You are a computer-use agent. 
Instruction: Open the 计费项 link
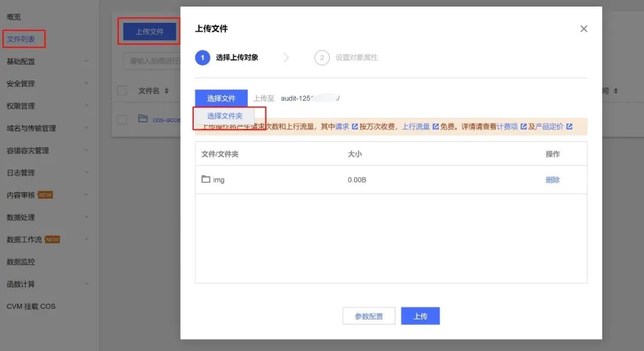(x=507, y=127)
